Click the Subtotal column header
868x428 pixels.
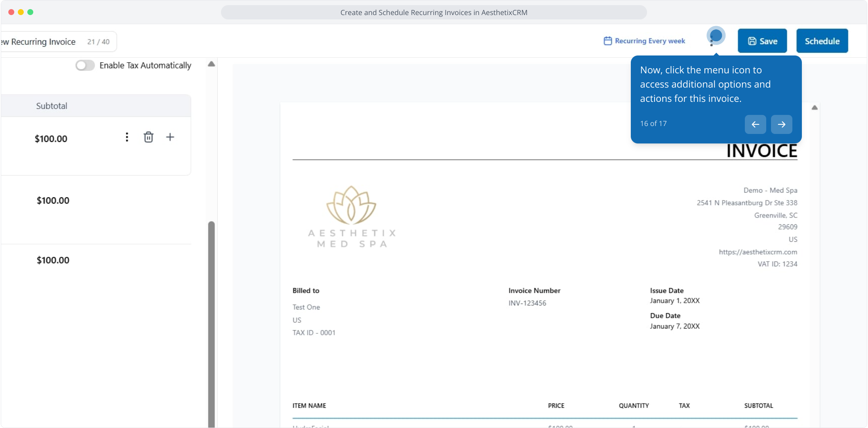click(x=52, y=106)
